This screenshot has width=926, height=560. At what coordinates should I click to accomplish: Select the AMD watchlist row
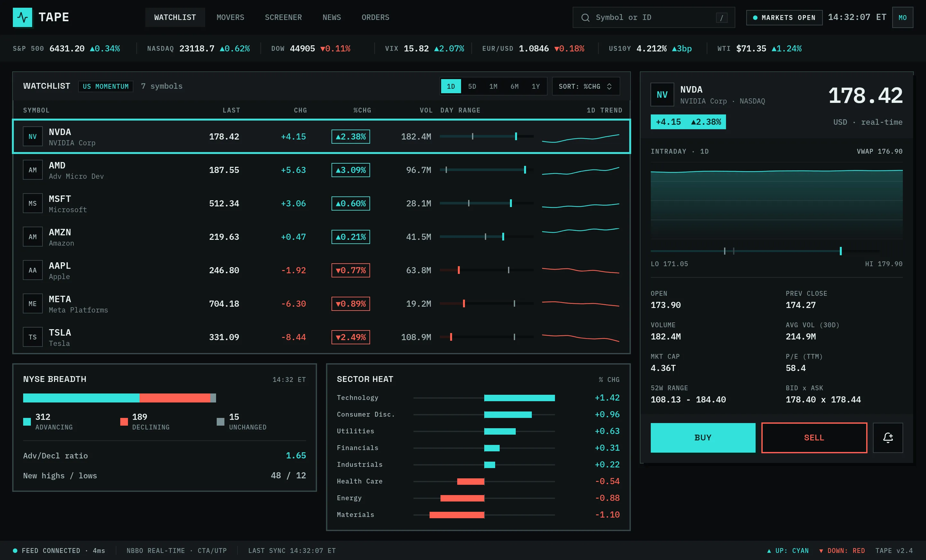click(321, 170)
